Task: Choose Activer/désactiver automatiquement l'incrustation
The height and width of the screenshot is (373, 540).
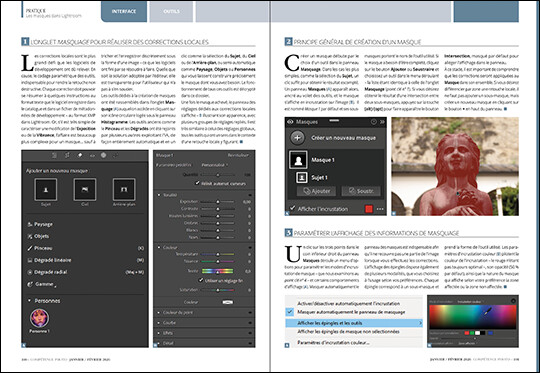Action: click(x=349, y=303)
